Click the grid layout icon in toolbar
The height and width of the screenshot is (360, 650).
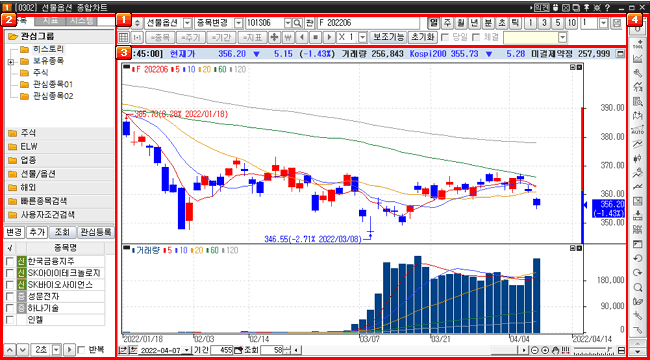pos(124,37)
